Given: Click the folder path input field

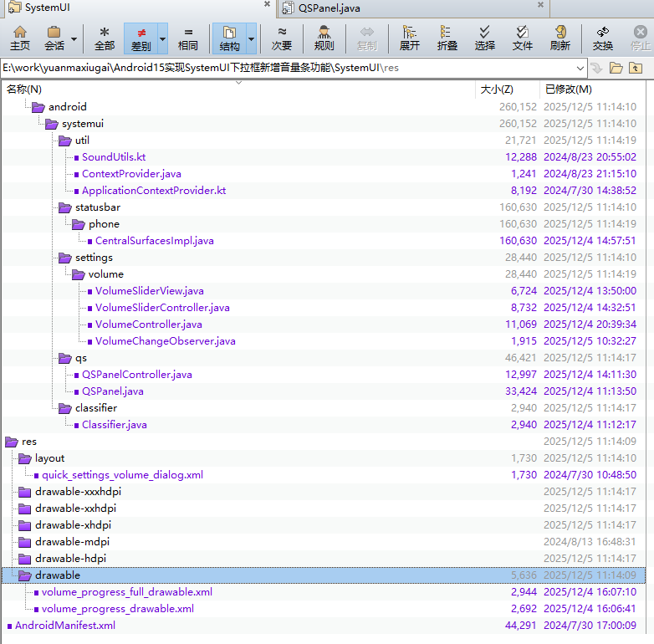Looking at the screenshot, I should click(x=288, y=68).
